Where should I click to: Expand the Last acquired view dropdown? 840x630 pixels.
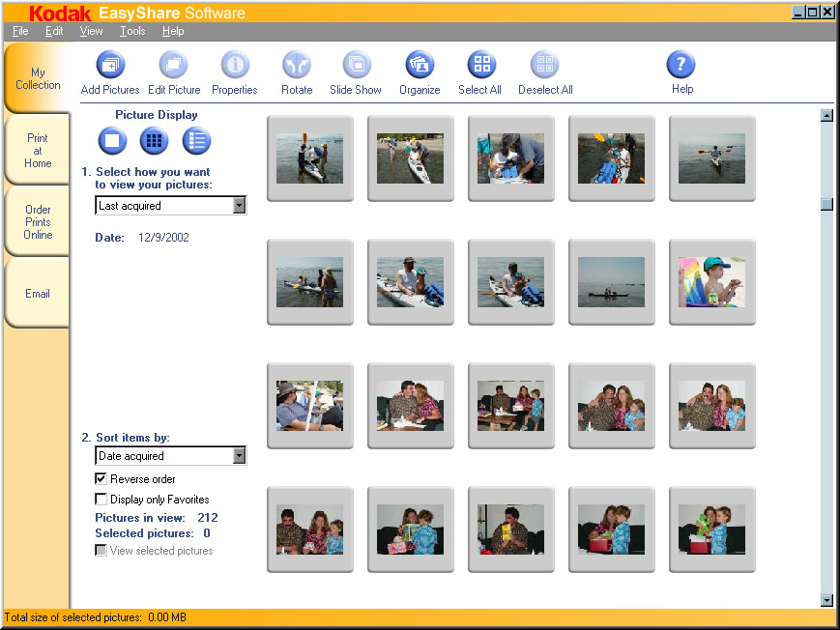point(239,206)
